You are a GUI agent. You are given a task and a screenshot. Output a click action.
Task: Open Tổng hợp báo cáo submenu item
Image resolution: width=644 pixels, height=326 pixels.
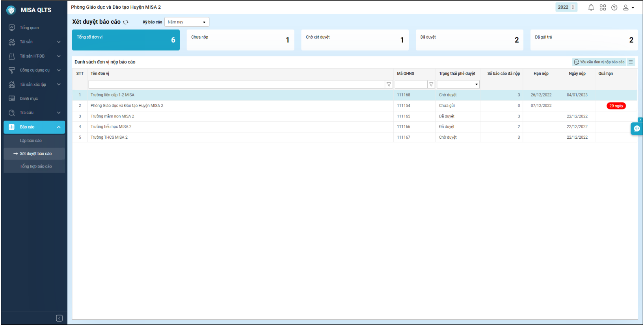[x=35, y=166]
